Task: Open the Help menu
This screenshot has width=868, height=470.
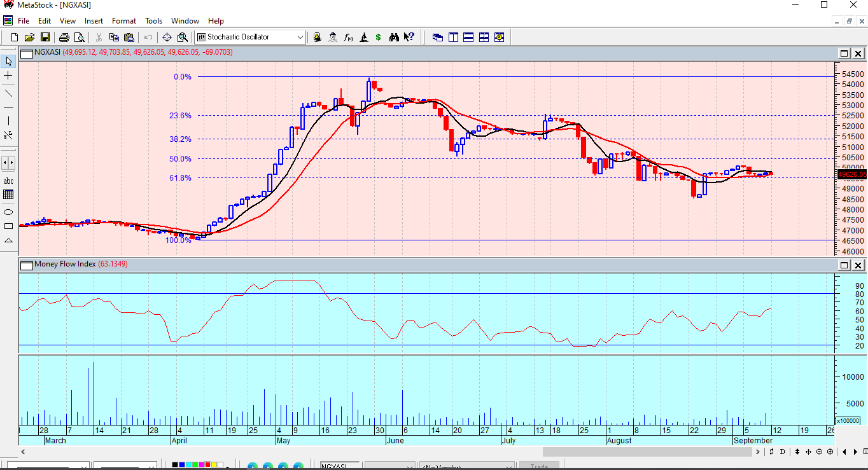Action: [x=216, y=21]
